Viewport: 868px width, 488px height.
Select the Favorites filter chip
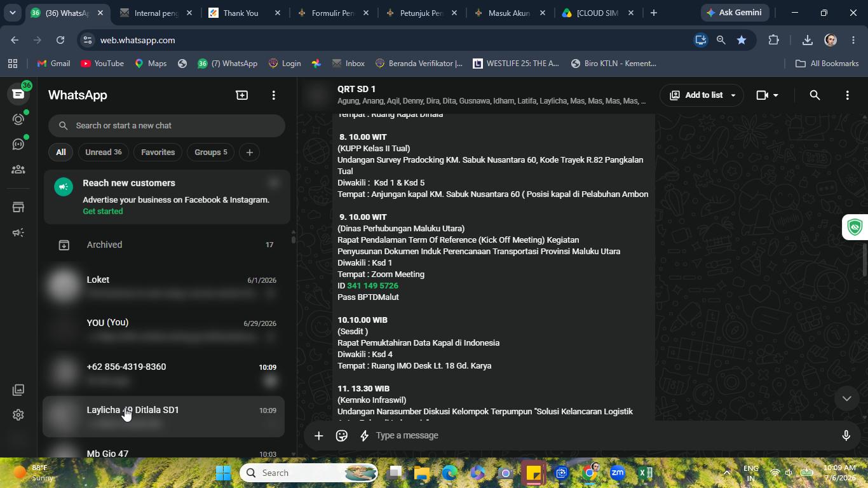click(158, 152)
